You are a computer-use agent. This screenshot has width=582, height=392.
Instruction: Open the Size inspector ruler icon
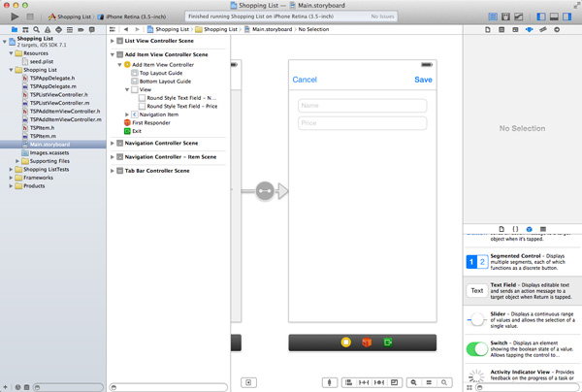(543, 30)
